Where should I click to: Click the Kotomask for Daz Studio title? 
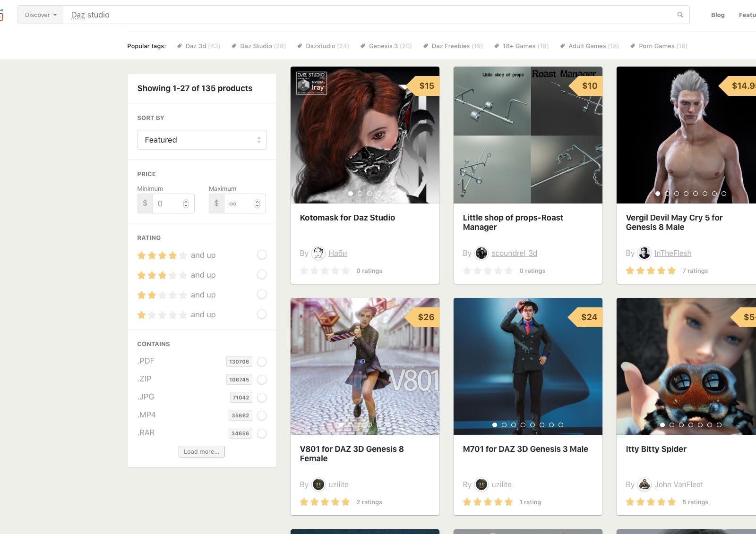point(347,218)
